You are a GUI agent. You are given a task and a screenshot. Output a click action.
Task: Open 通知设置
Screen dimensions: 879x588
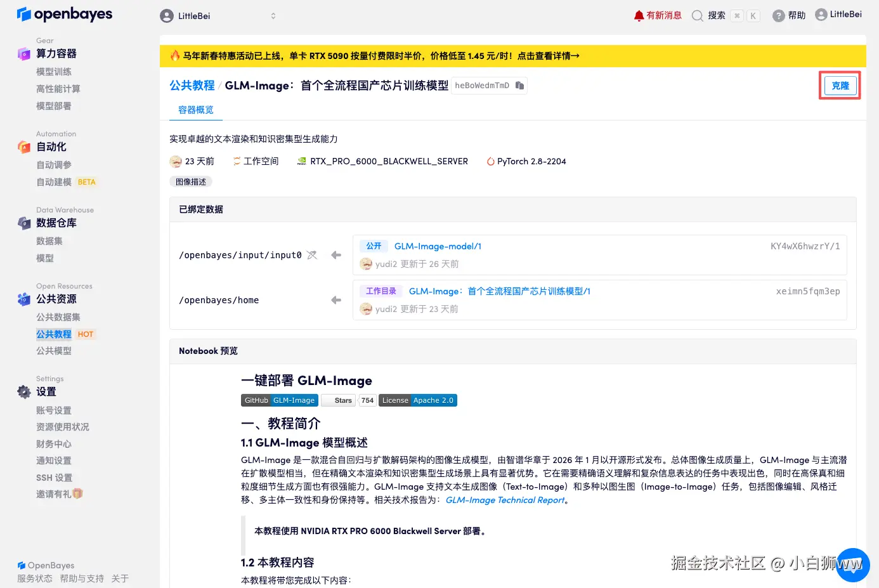pos(54,461)
